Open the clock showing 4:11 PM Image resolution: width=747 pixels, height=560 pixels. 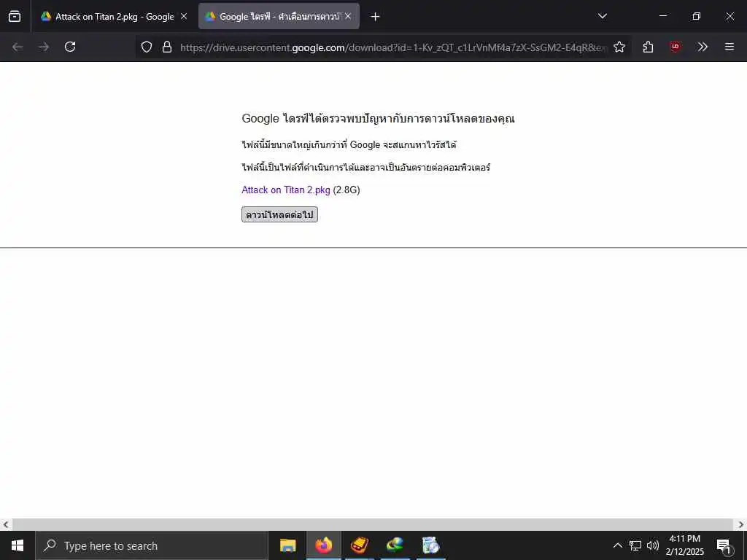tap(684, 545)
